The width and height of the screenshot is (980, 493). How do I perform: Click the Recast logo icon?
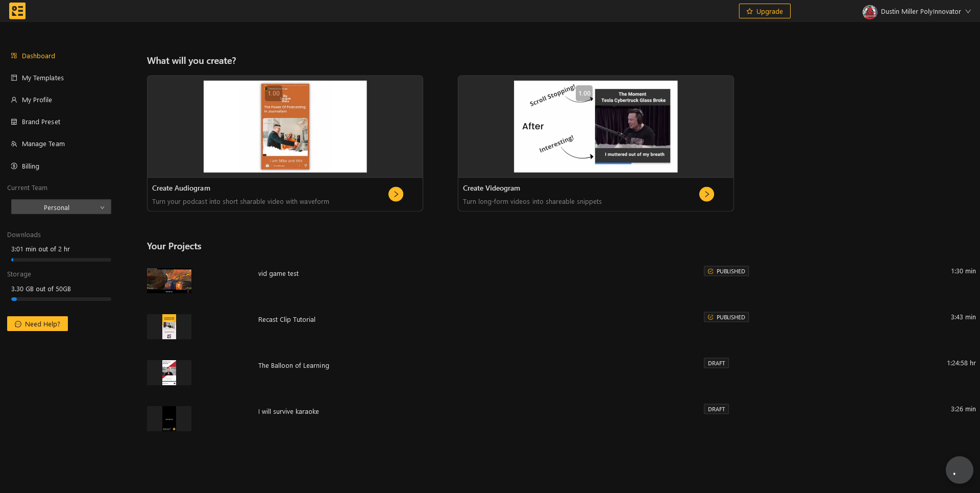click(x=17, y=11)
